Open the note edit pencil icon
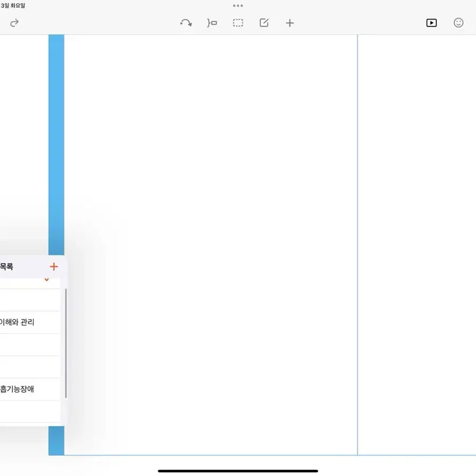This screenshot has height=476, width=476. tap(264, 23)
